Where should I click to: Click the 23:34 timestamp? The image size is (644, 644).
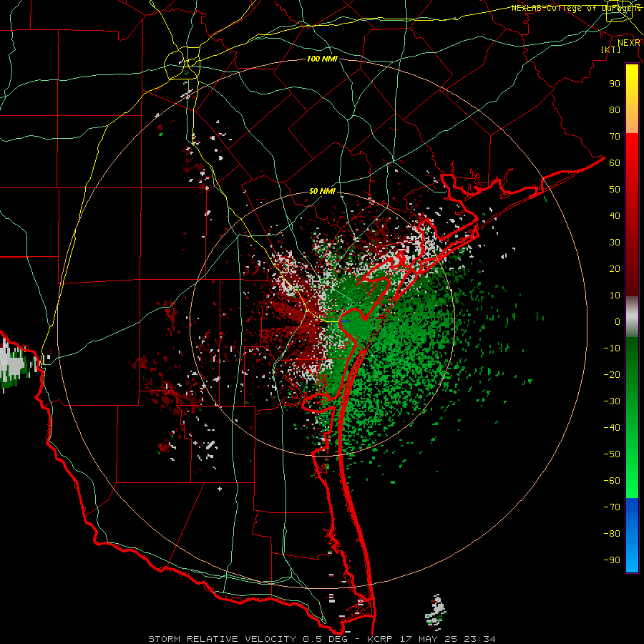(479, 639)
